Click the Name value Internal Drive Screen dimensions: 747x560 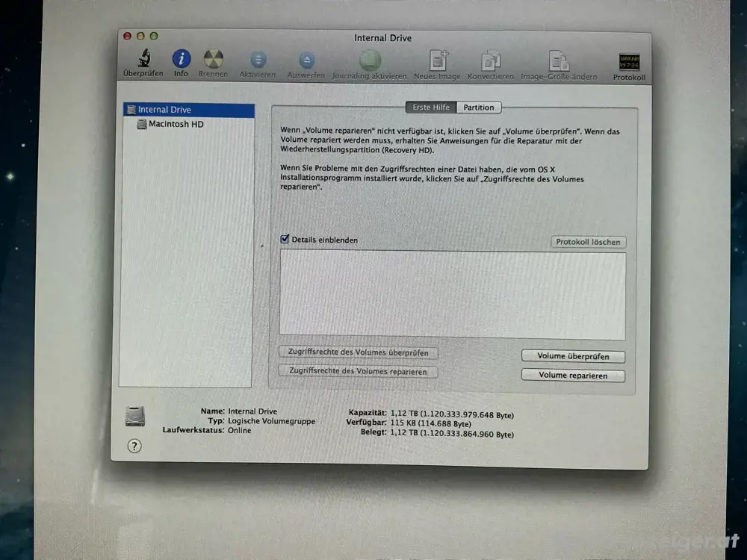point(252,411)
